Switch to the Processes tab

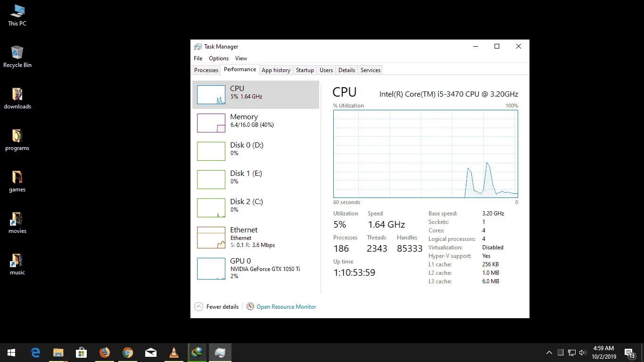coord(206,70)
